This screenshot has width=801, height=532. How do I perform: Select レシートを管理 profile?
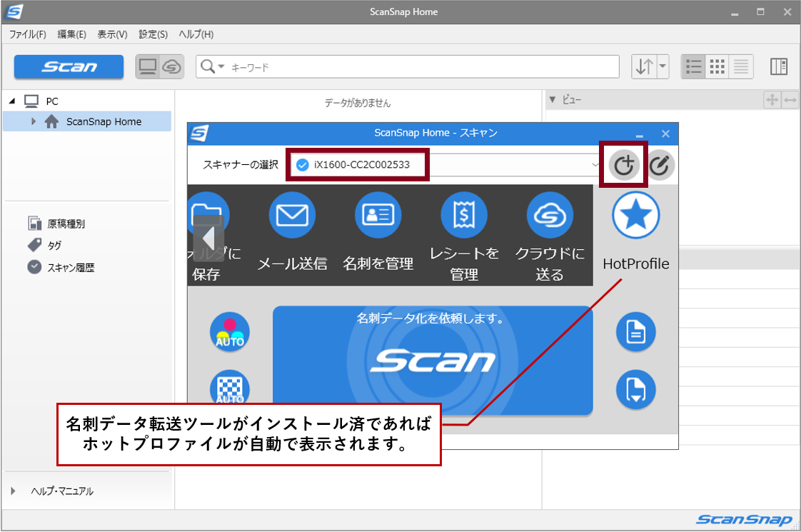click(464, 215)
